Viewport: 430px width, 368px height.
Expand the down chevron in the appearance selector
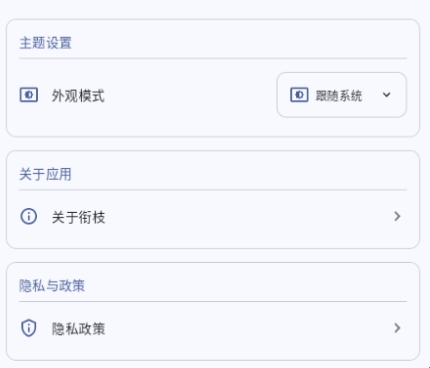[386, 95]
